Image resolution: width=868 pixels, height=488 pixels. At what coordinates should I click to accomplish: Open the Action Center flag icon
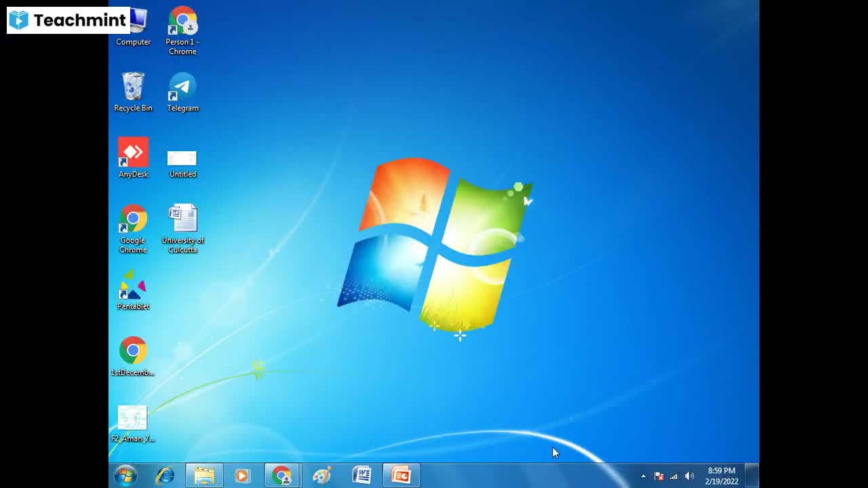(x=658, y=476)
